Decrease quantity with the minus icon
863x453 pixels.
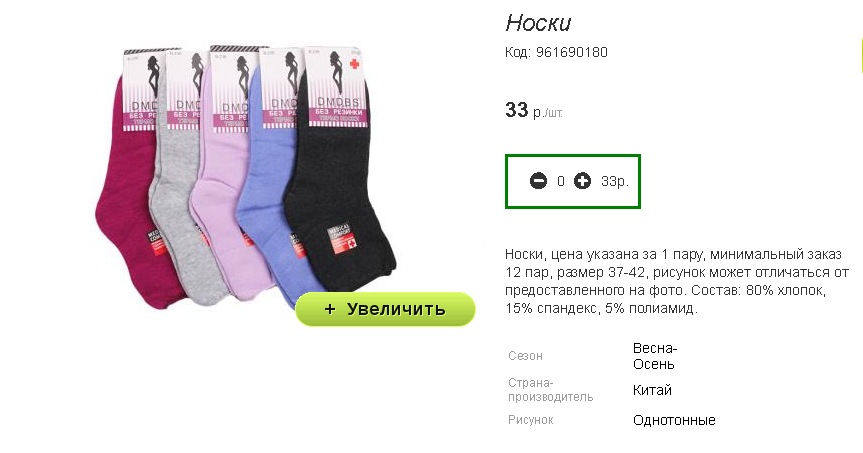538,181
